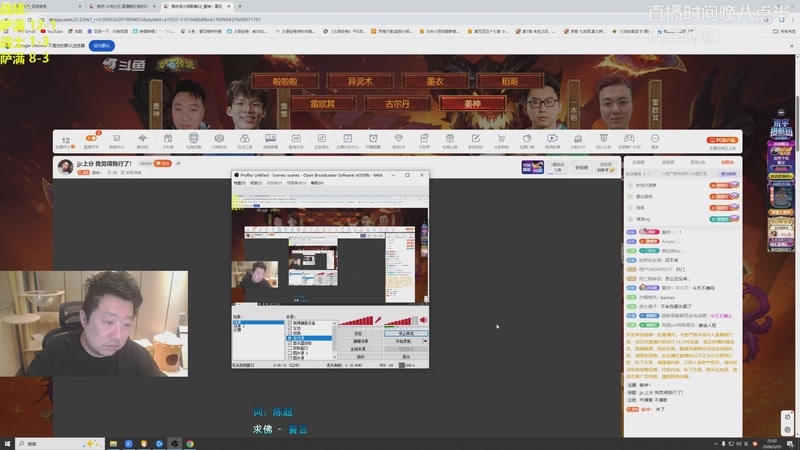Image resolution: width=800 pixels, height=450 pixels.
Task: Click the up arrow of OBS sources list scrollbar
Action: coord(335,323)
